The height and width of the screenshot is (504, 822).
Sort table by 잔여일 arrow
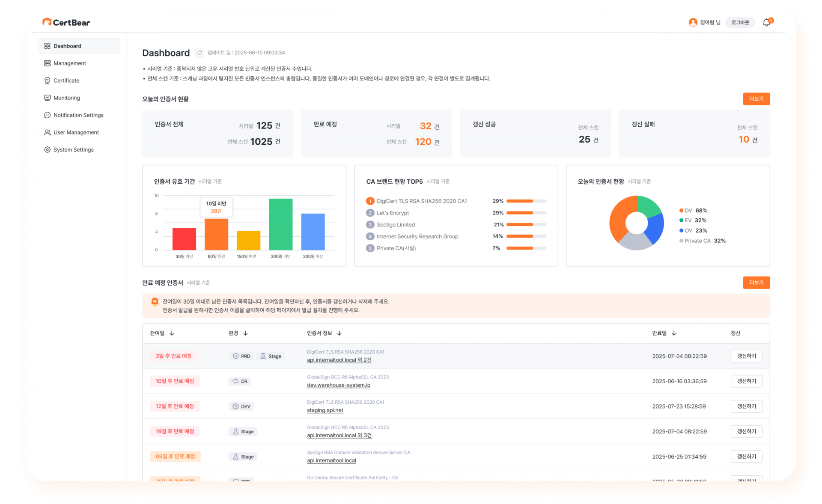(x=172, y=333)
